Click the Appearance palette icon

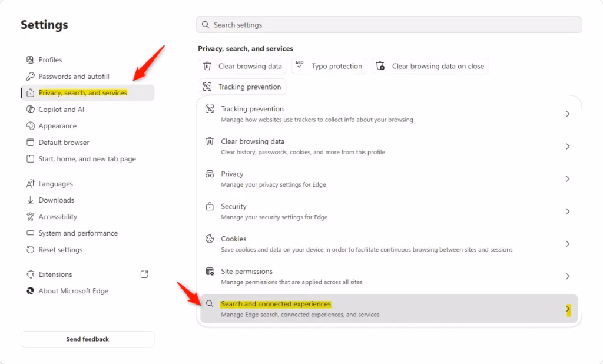[30, 126]
